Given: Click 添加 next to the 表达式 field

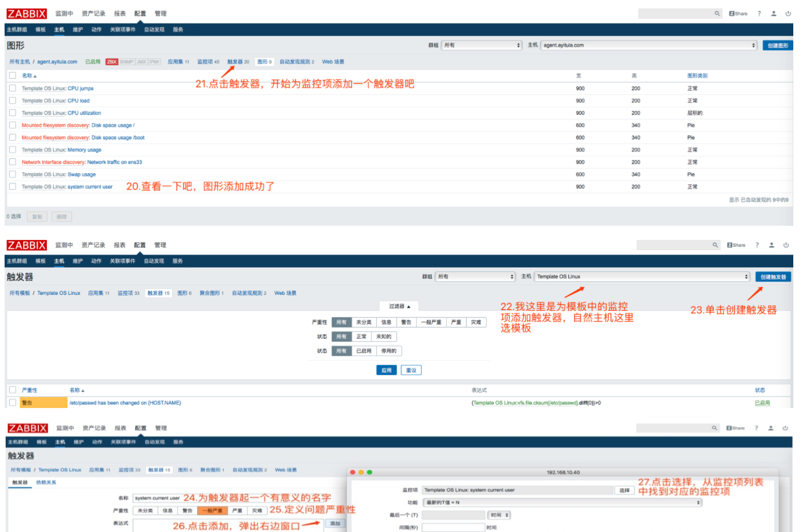Looking at the screenshot, I should [x=335, y=523].
